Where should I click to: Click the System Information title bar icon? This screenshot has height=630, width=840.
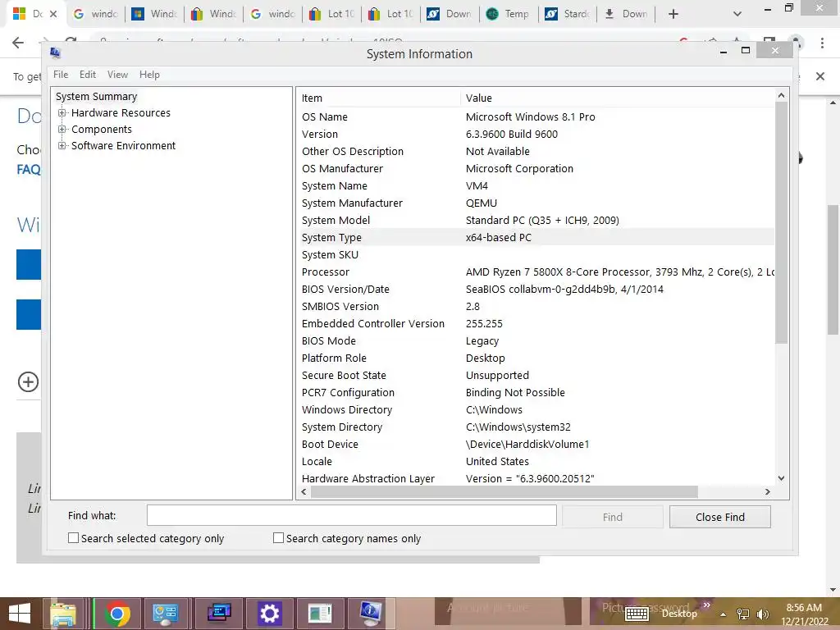click(x=55, y=52)
